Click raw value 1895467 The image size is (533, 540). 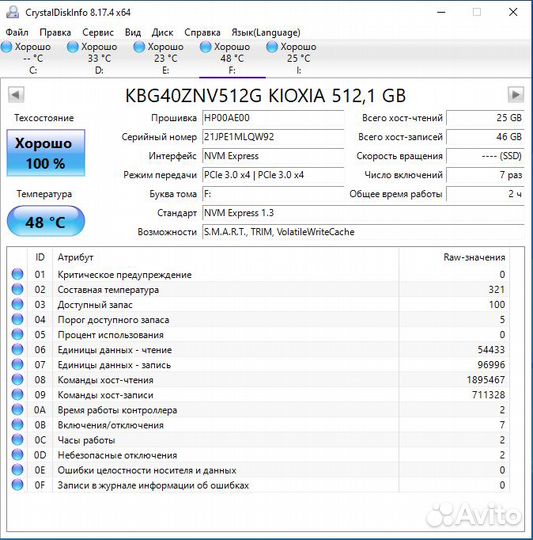tap(486, 380)
